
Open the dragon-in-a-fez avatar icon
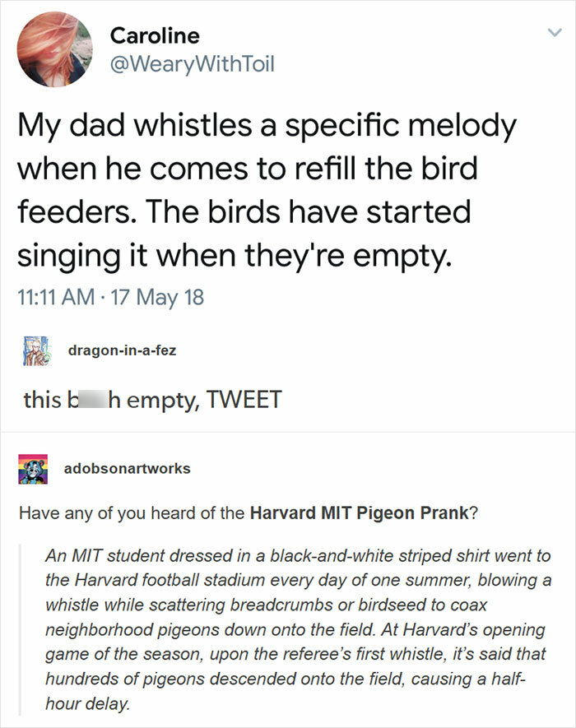tap(30, 350)
